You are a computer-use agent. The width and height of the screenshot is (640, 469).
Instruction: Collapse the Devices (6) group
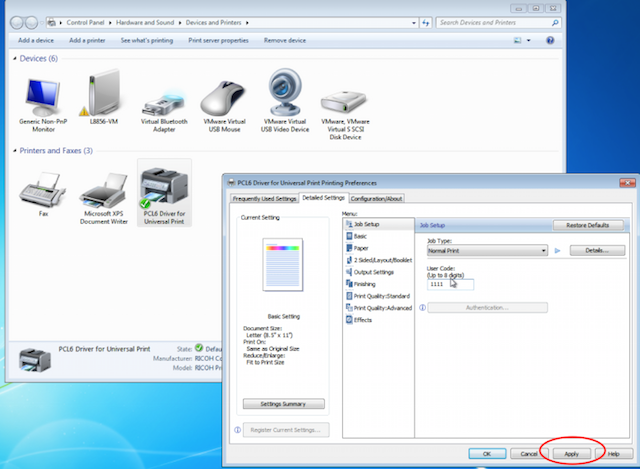(15, 59)
